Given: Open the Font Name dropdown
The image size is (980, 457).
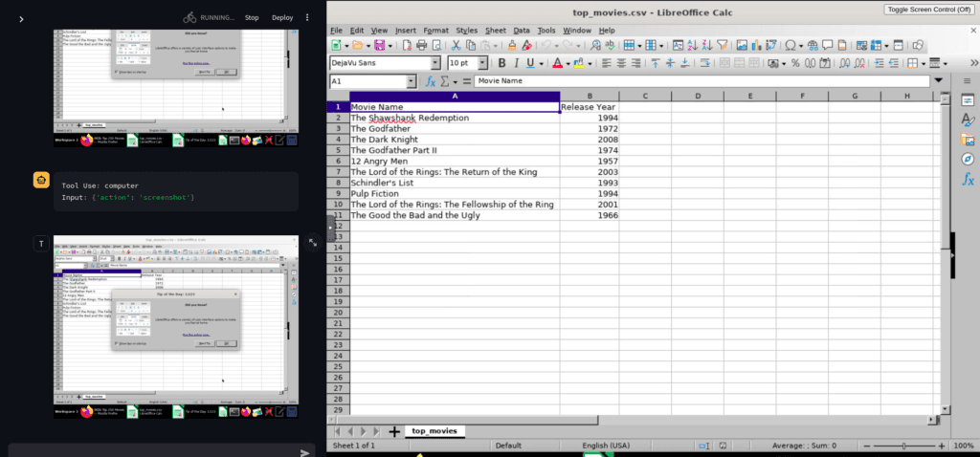Looking at the screenshot, I should pos(435,63).
